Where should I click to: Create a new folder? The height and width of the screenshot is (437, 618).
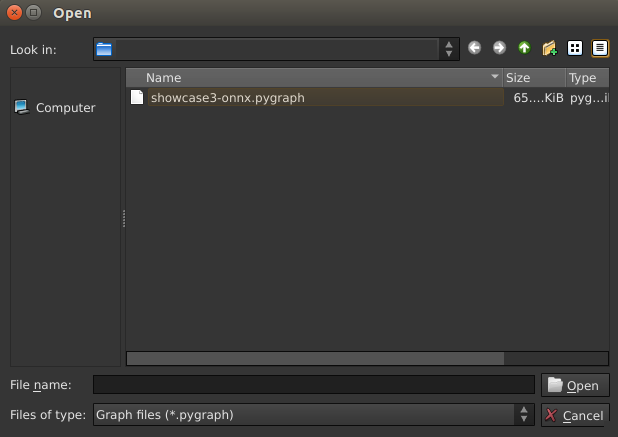[x=549, y=48]
